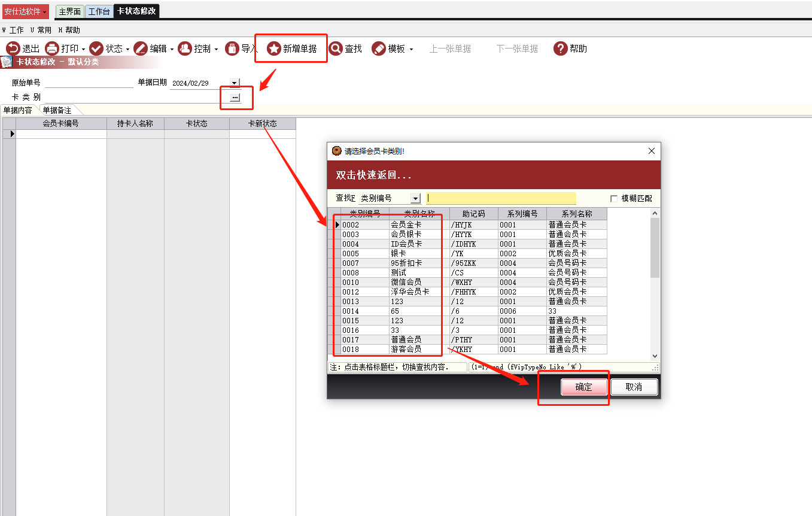Screen dimensions: 812x516
Task: Click the 助记码 column header
Action: click(x=473, y=214)
